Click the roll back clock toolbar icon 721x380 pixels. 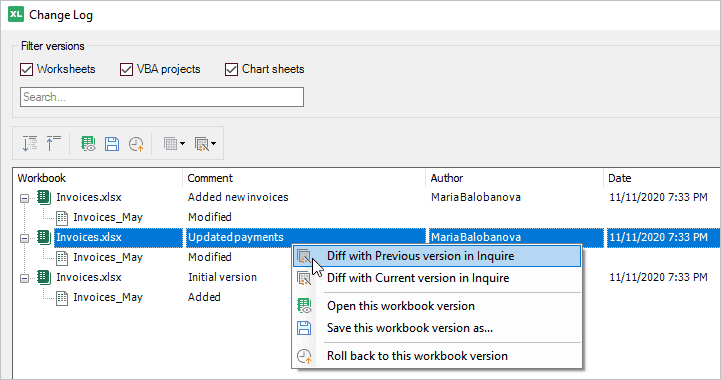(x=136, y=144)
